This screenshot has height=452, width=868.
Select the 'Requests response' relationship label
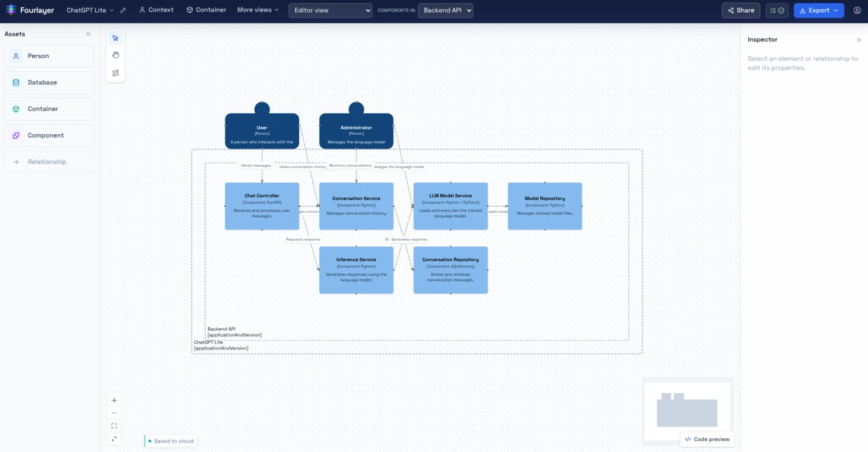coord(303,240)
